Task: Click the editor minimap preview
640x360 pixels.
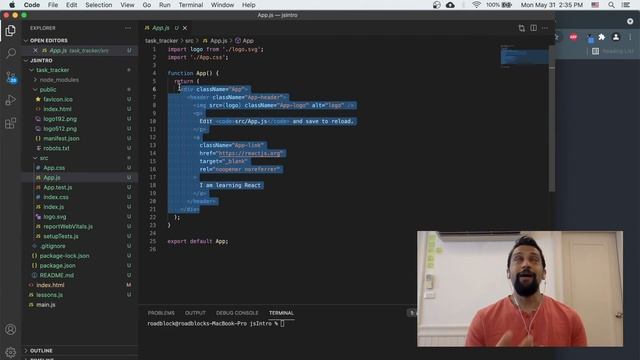Action: 524,56
